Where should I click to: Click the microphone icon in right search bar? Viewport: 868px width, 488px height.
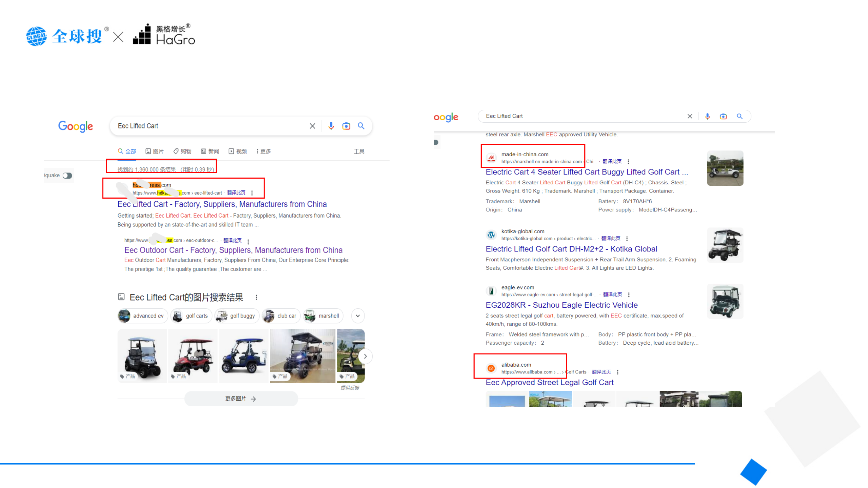[707, 116]
